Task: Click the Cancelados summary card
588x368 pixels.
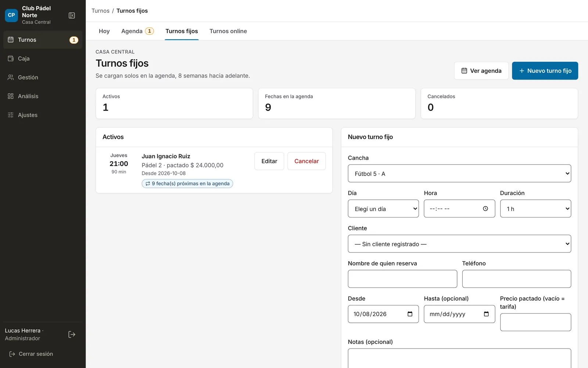Action: pos(499,103)
